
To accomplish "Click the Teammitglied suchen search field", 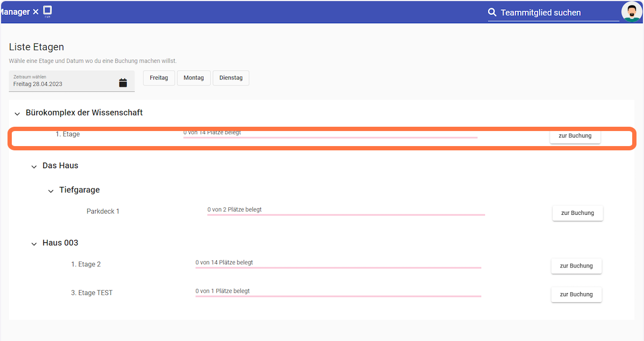I will pyautogui.click(x=558, y=13).
